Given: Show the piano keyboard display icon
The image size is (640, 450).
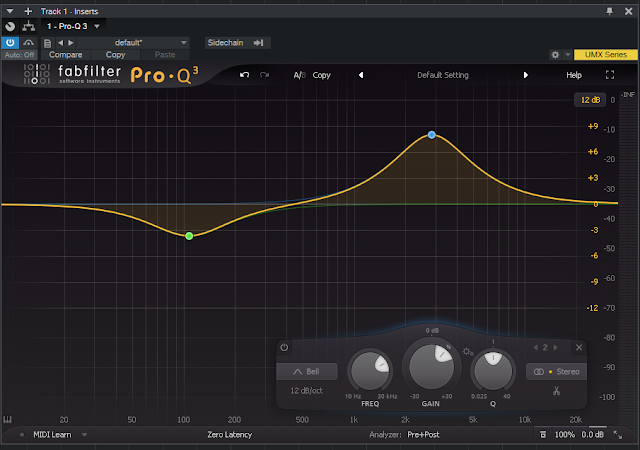Looking at the screenshot, I should [7, 419].
